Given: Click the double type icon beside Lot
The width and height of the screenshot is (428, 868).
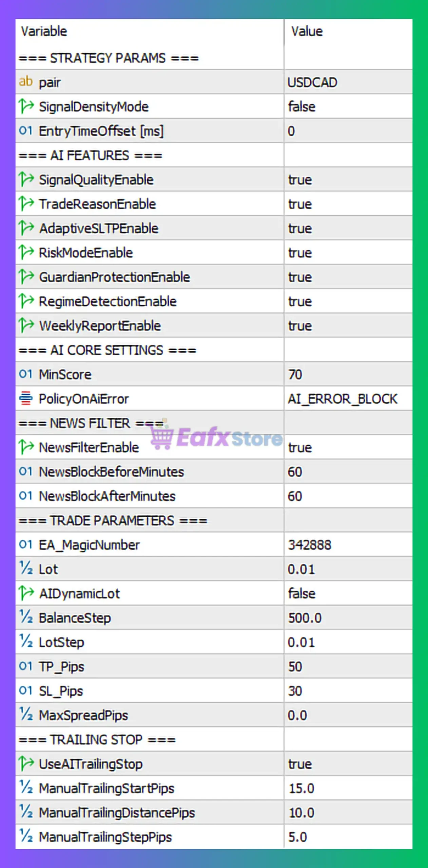Looking at the screenshot, I should click(26, 569).
